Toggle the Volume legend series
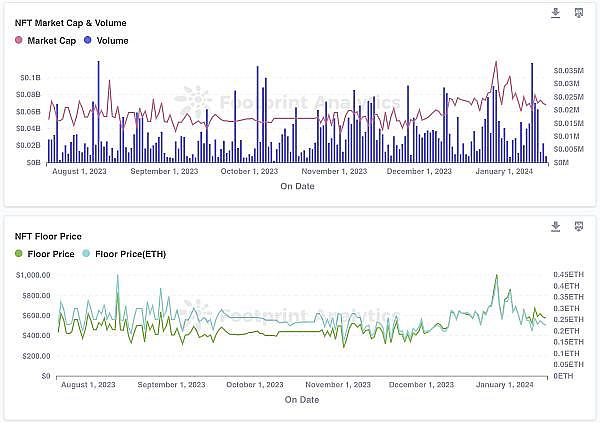The image size is (600, 423). click(x=106, y=40)
